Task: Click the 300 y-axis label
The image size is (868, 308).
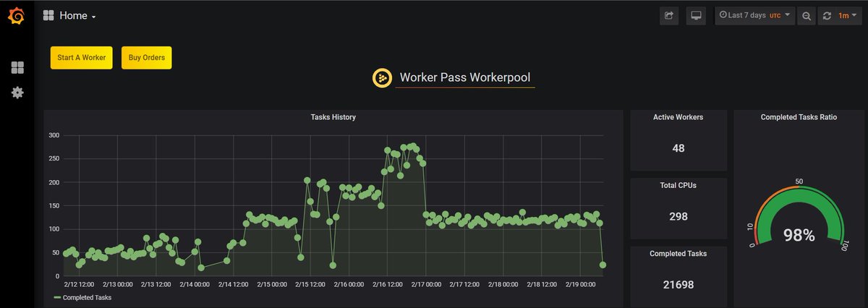Action: tap(54, 135)
